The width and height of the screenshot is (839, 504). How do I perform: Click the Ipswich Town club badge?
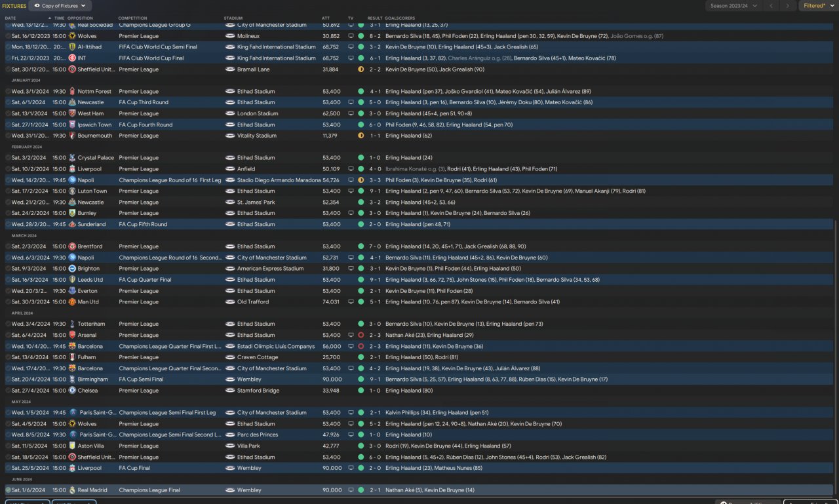point(72,125)
